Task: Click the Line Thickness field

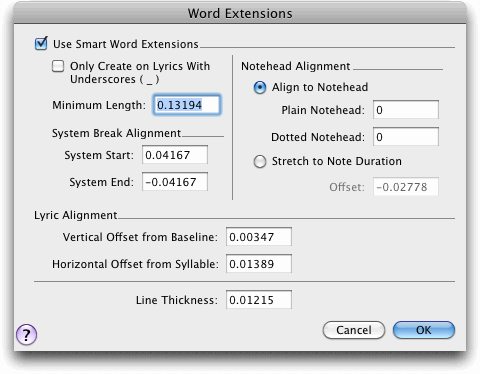Action: (259, 300)
